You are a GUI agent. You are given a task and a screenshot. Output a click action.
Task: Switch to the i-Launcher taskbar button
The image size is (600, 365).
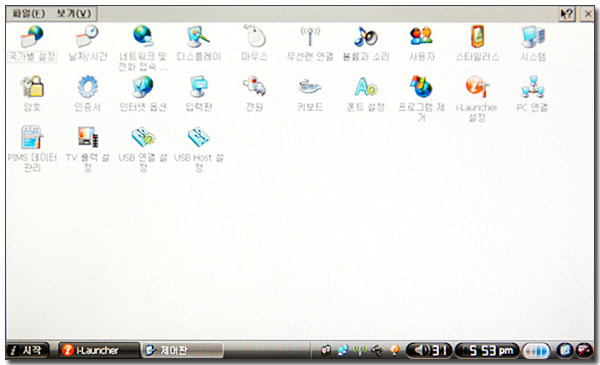(98, 350)
